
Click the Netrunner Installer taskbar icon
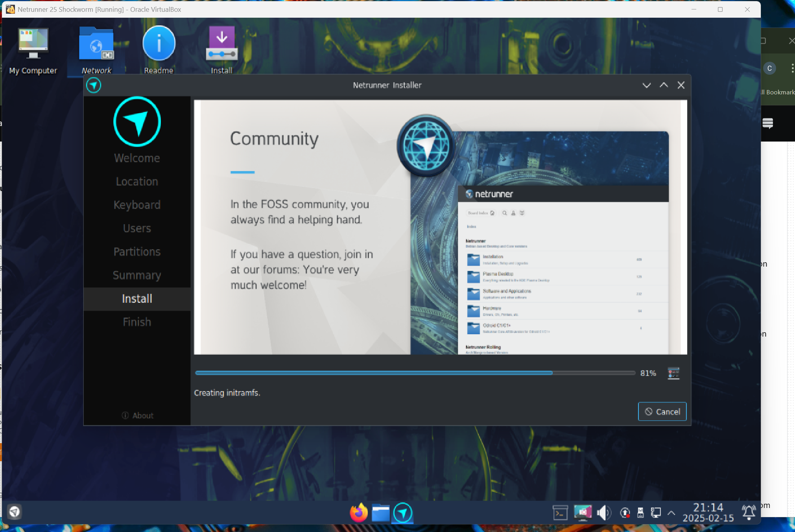tap(402, 512)
